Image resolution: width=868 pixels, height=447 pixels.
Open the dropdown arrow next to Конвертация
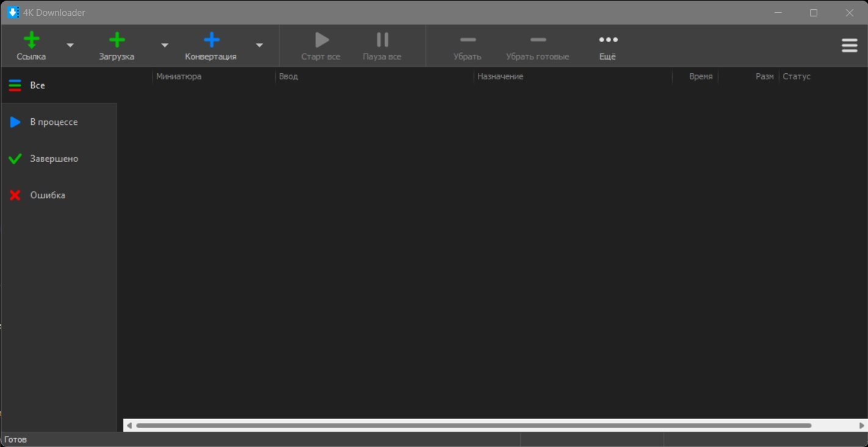tap(259, 45)
